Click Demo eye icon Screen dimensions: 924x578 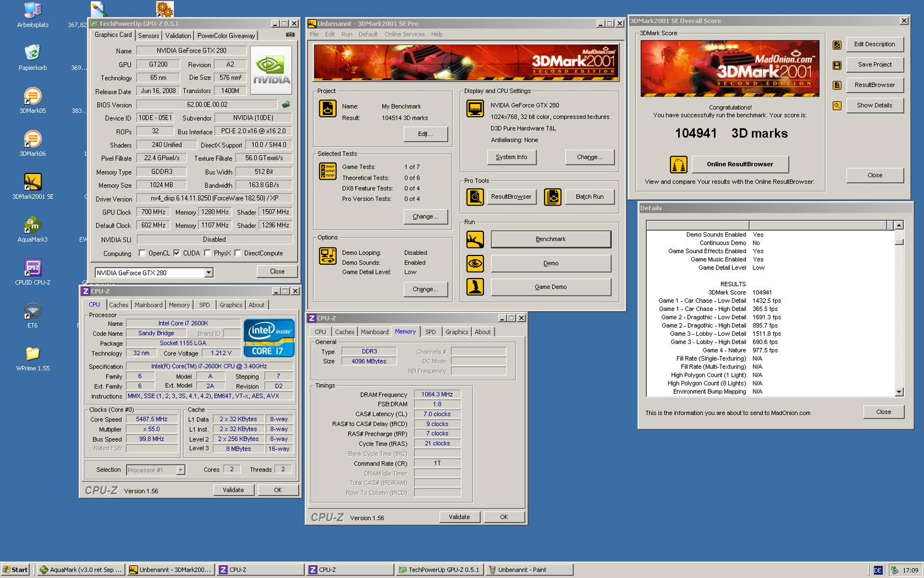tap(475, 264)
